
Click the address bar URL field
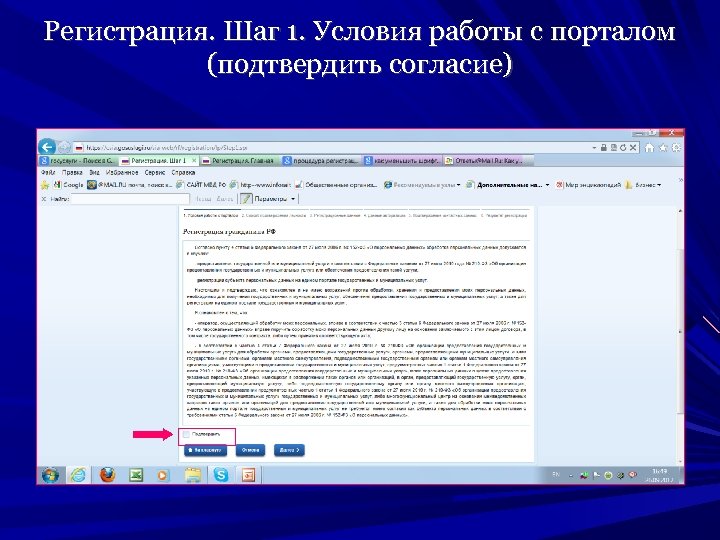click(331, 148)
